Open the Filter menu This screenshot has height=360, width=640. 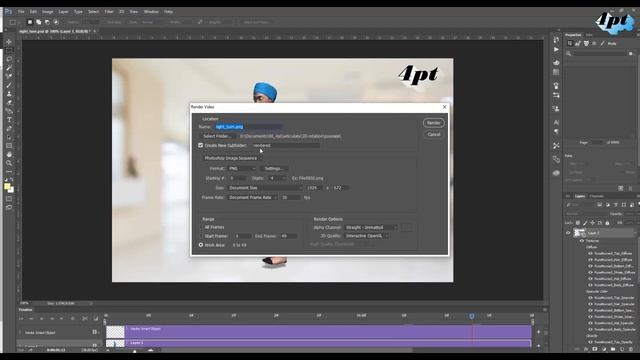click(109, 11)
